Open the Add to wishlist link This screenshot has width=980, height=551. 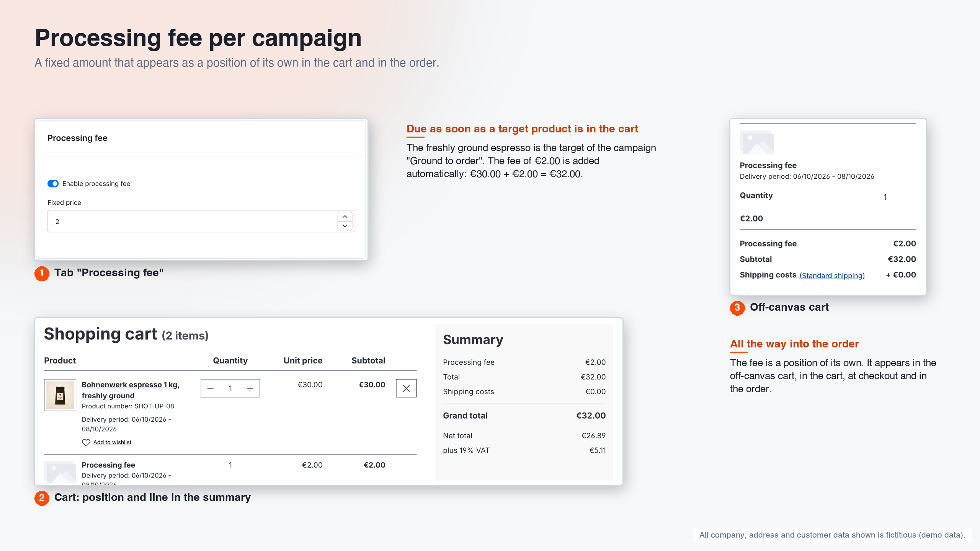point(112,442)
